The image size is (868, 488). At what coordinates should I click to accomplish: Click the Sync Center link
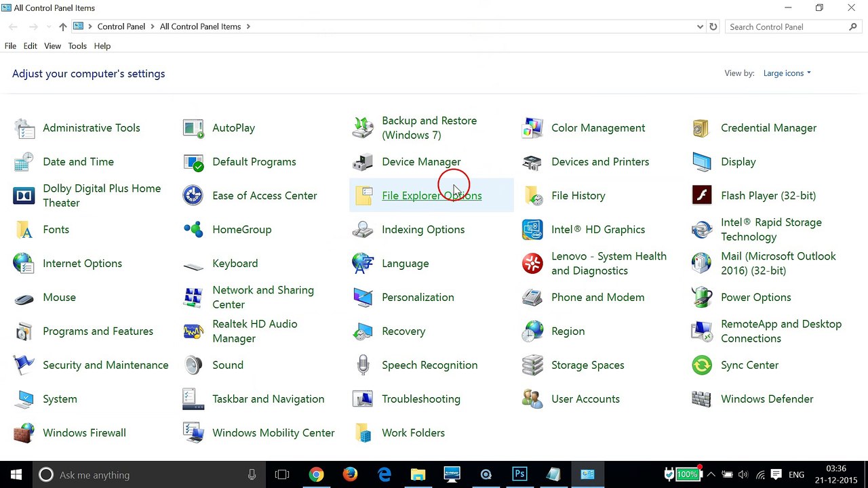pyautogui.click(x=750, y=365)
